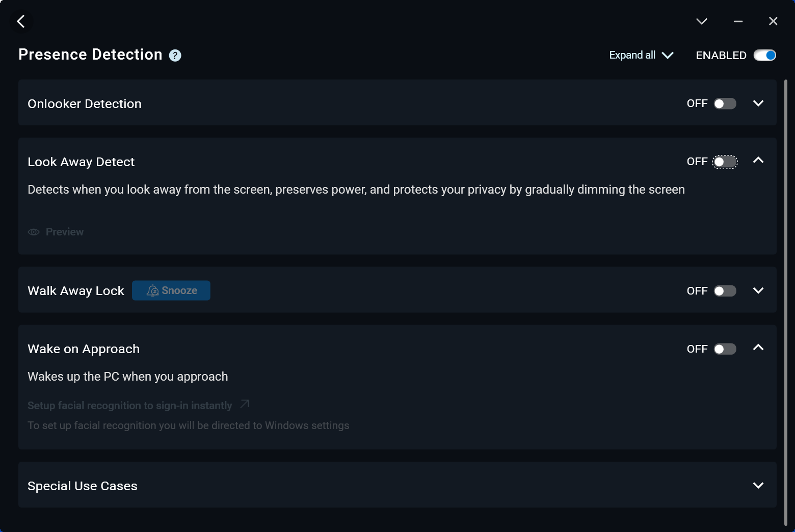Turn on Look Away Detect switch

[x=725, y=162]
